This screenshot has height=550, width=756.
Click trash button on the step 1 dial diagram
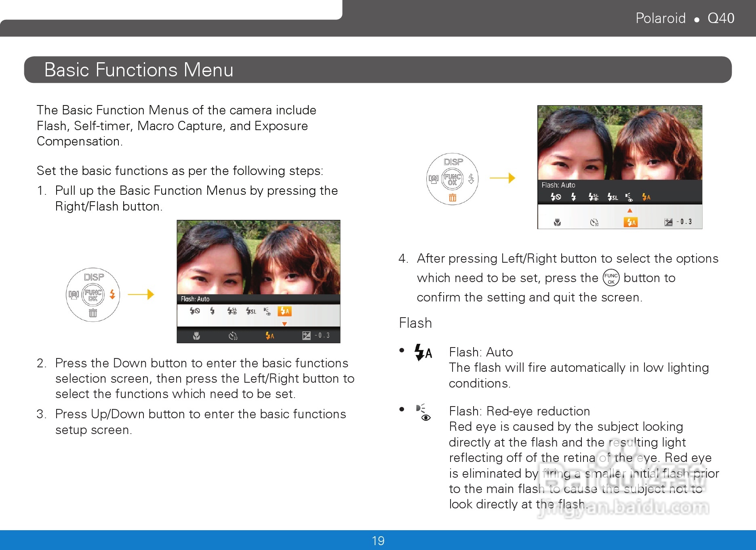[x=93, y=313]
